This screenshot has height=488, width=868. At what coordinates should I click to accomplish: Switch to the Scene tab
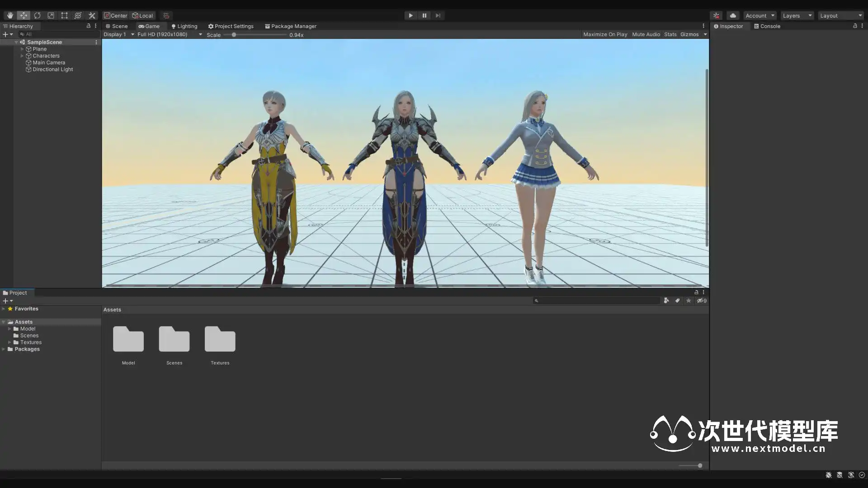(x=117, y=26)
